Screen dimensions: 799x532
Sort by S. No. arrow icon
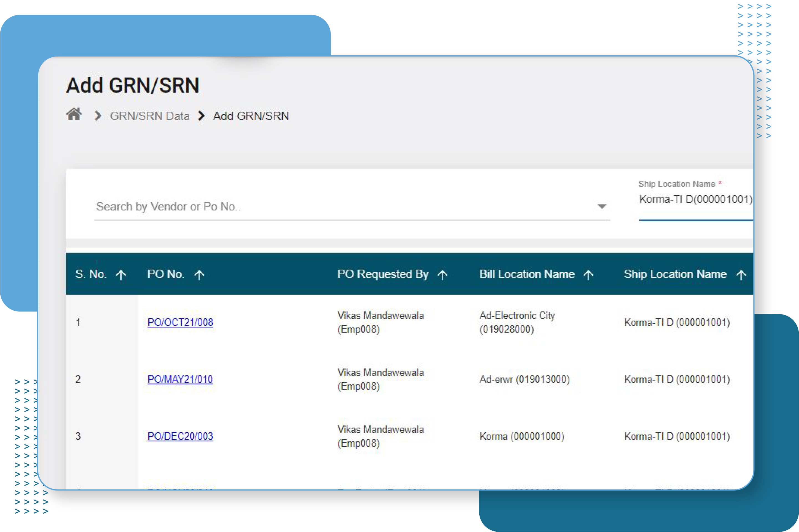pyautogui.click(x=121, y=275)
